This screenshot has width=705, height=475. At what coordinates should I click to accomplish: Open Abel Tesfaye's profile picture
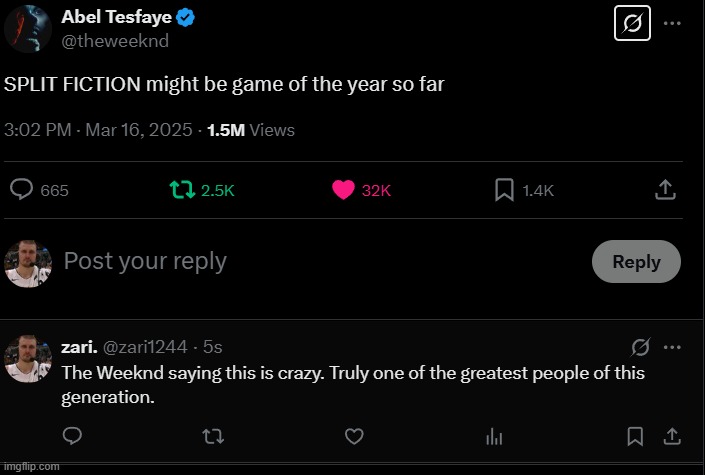tap(28, 28)
